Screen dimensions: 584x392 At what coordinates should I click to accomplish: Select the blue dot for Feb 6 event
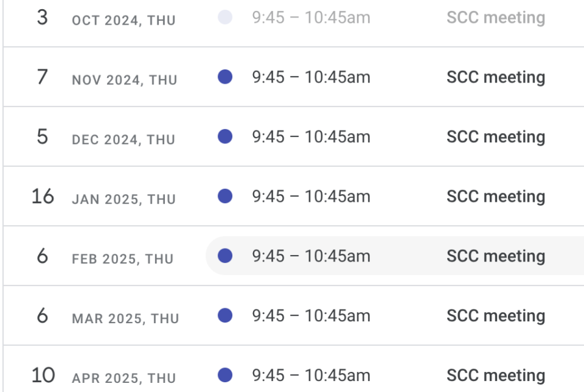225,256
